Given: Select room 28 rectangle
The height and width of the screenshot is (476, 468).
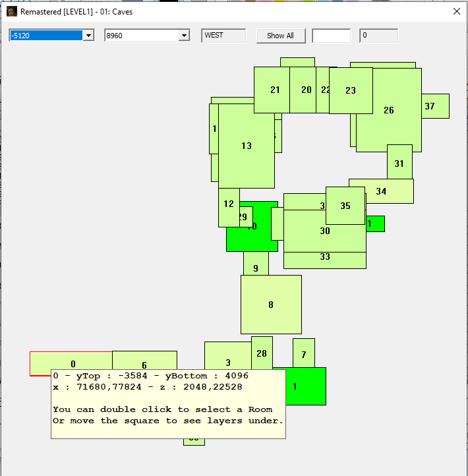Looking at the screenshot, I should click(262, 353).
